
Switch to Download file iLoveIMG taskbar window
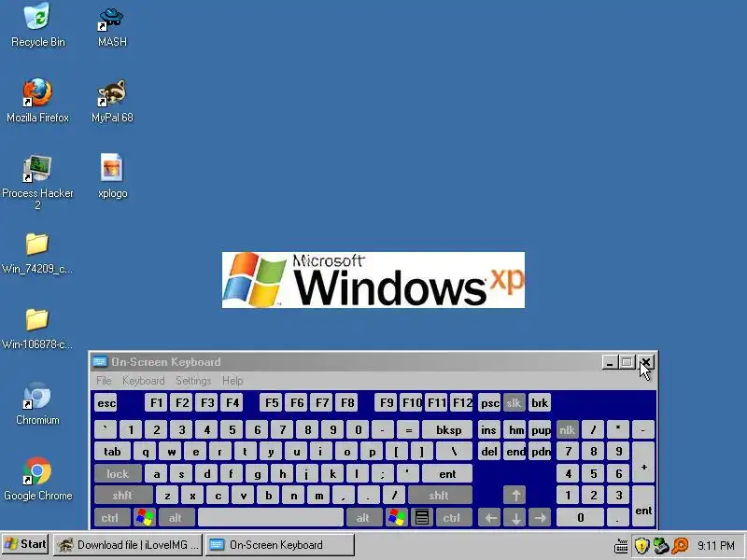point(128,545)
